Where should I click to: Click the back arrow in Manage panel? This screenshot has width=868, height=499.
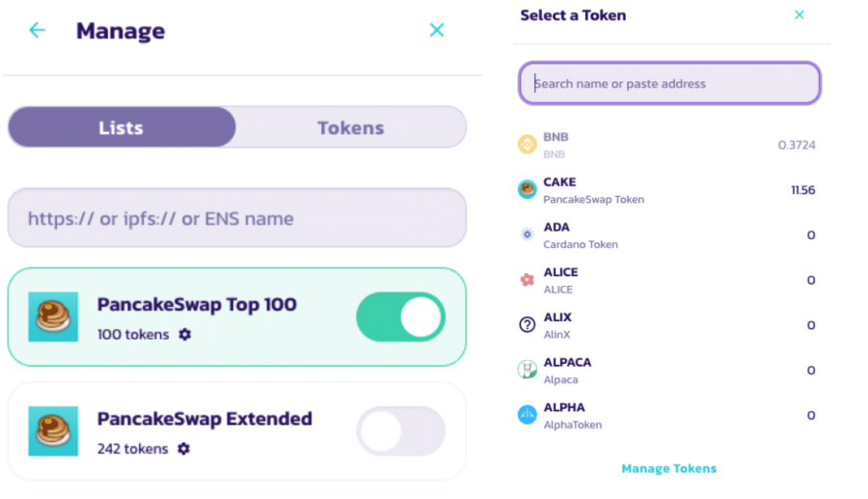point(37,30)
